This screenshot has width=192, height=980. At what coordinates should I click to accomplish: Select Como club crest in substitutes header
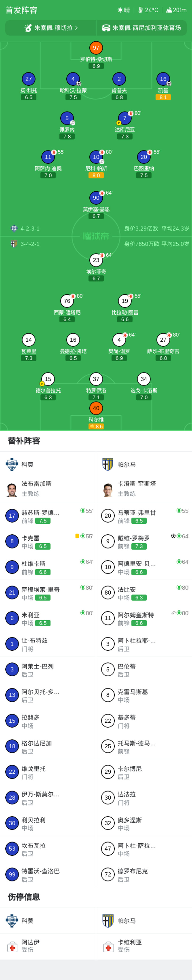[x=12, y=464]
